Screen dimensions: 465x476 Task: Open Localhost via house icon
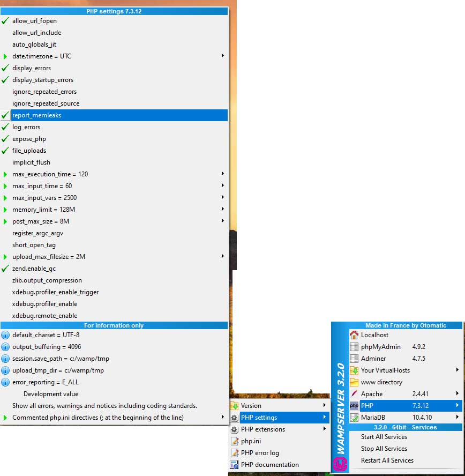[x=354, y=335]
